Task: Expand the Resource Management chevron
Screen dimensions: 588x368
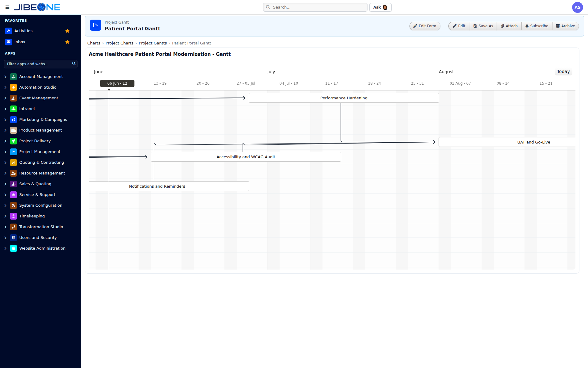Action: click(5, 173)
